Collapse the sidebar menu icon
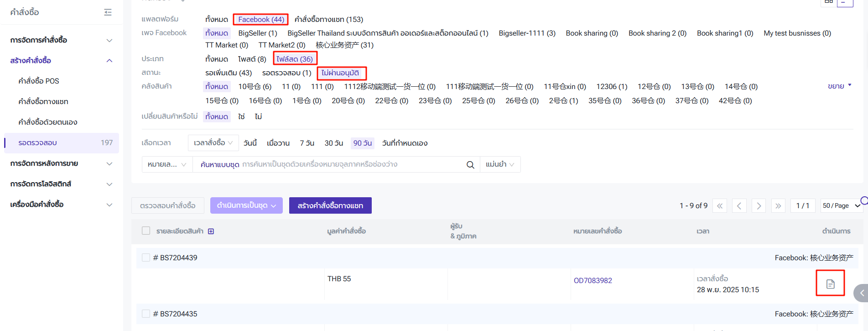868x331 pixels. point(108,12)
